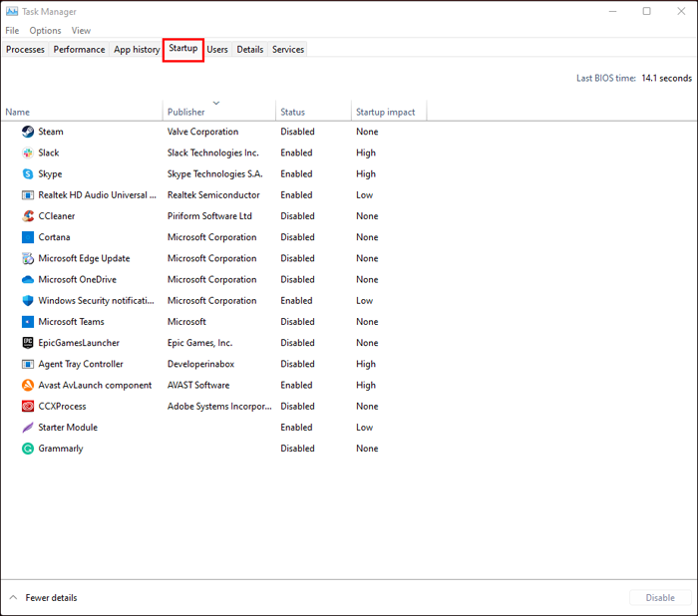Click the sort arrow above Publisher column
The width and height of the screenshot is (698, 616).
216,103
